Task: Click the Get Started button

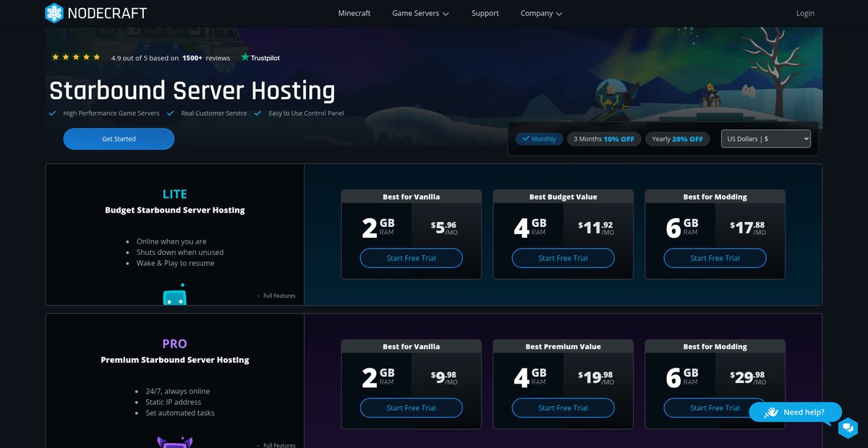Action: tap(119, 139)
